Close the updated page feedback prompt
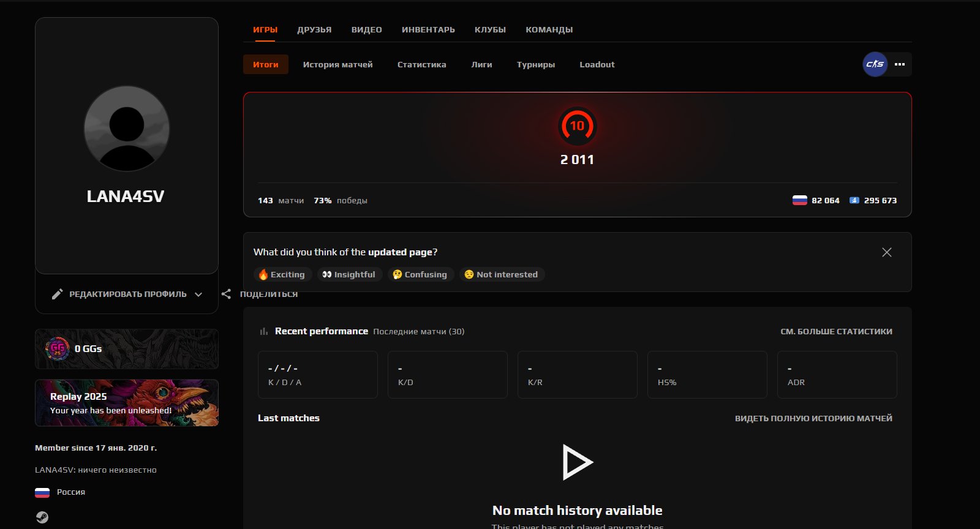 [x=886, y=252]
